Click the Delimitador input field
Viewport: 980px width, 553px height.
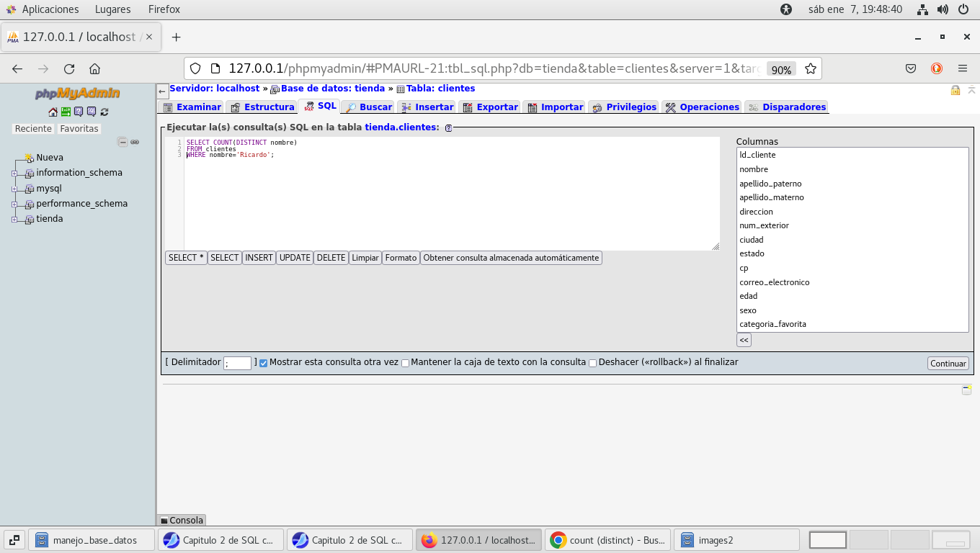[x=237, y=364]
